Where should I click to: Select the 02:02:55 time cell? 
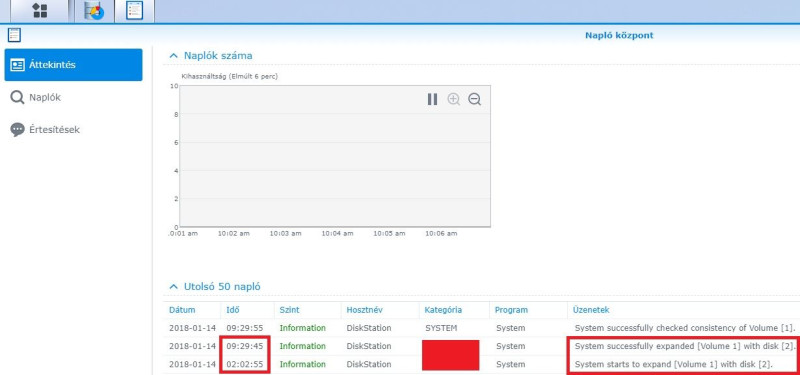click(x=245, y=365)
